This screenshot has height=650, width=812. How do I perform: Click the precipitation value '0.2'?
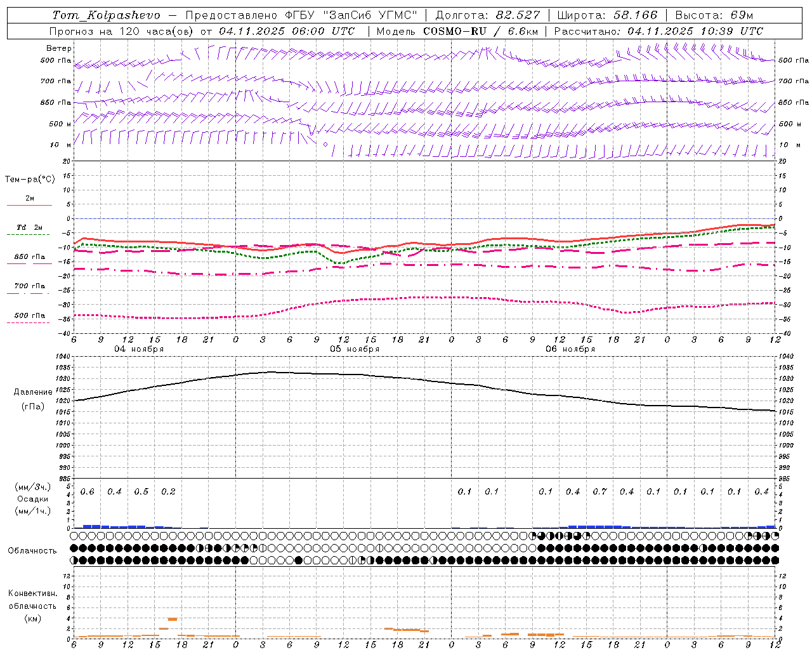(168, 492)
